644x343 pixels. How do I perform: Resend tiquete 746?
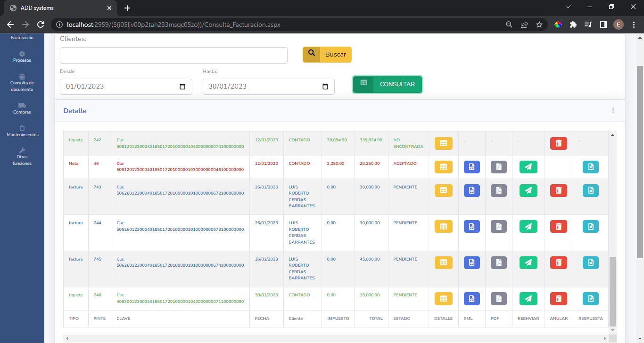point(528,298)
